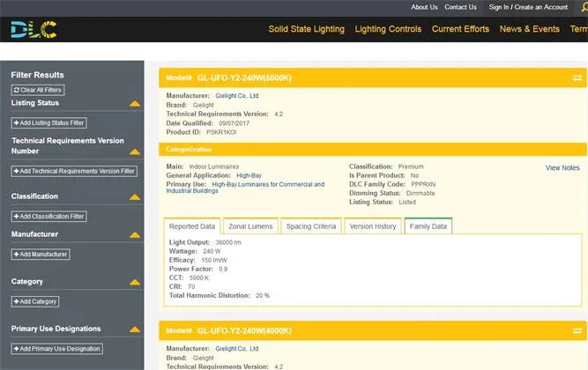Click compare arrows icon on 4000K model header

point(577,330)
